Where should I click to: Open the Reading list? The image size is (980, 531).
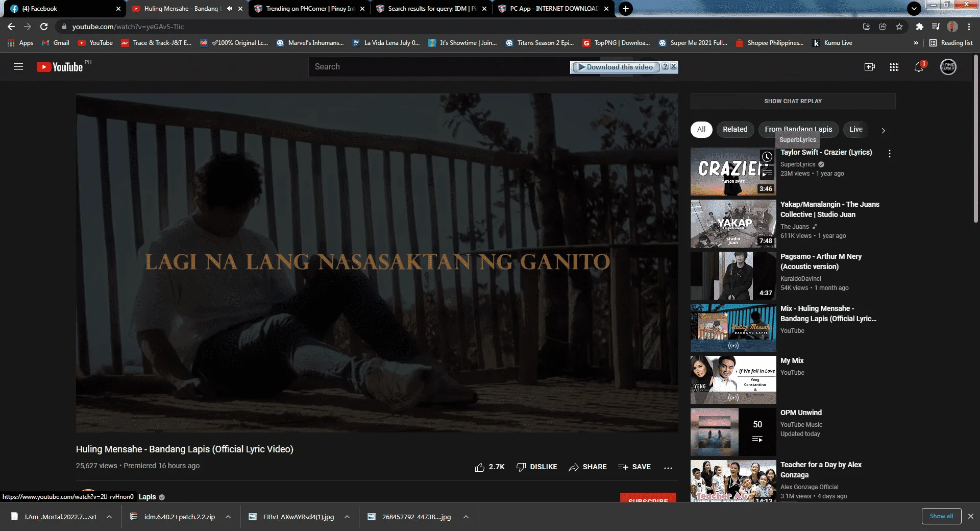point(951,43)
